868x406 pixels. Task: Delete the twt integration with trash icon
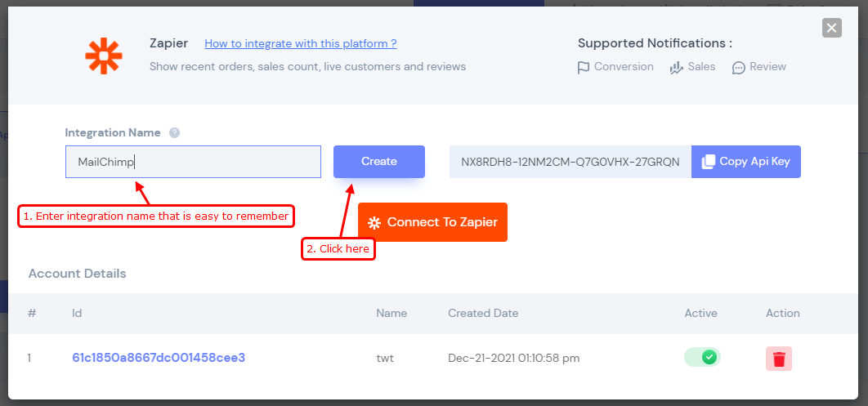point(779,359)
